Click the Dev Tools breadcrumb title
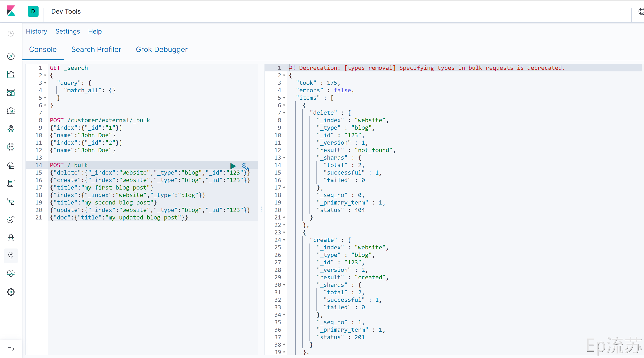Image resolution: width=644 pixels, height=358 pixels. (66, 11)
